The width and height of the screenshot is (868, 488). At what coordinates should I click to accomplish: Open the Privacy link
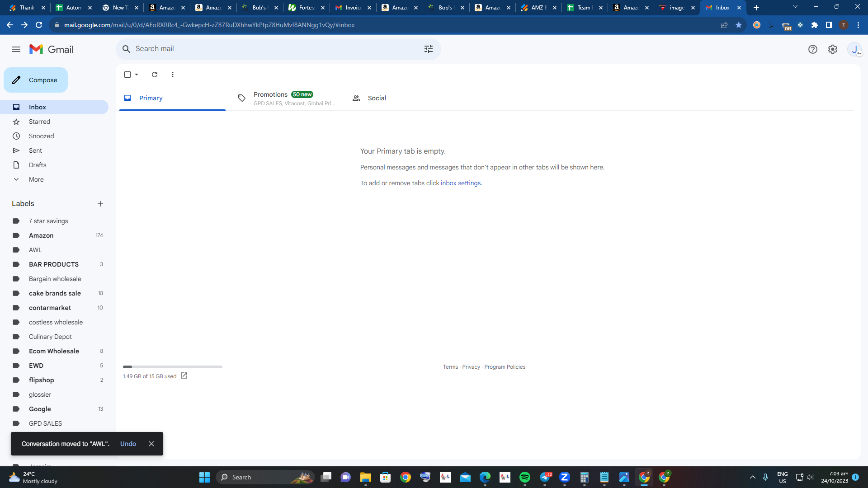(471, 367)
